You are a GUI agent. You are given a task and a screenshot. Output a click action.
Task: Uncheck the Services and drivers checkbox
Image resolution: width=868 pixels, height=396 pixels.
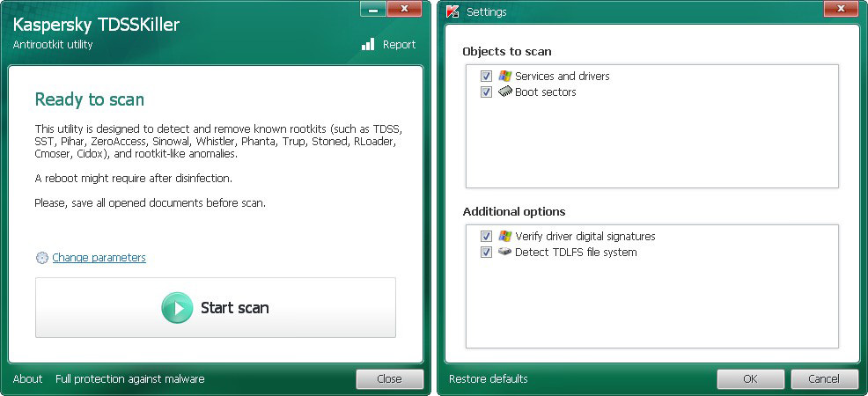[x=486, y=77]
